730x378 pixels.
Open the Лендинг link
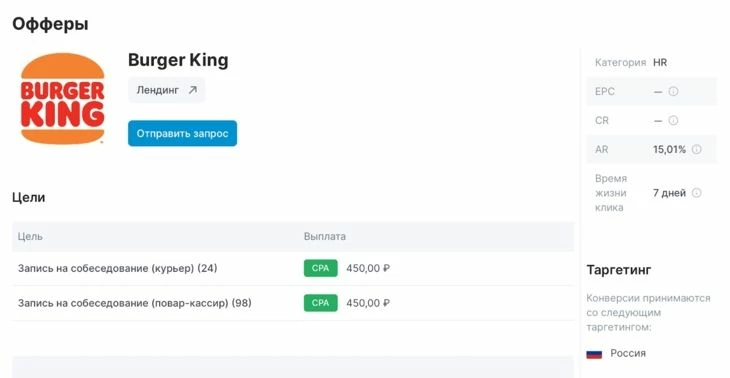(166, 90)
